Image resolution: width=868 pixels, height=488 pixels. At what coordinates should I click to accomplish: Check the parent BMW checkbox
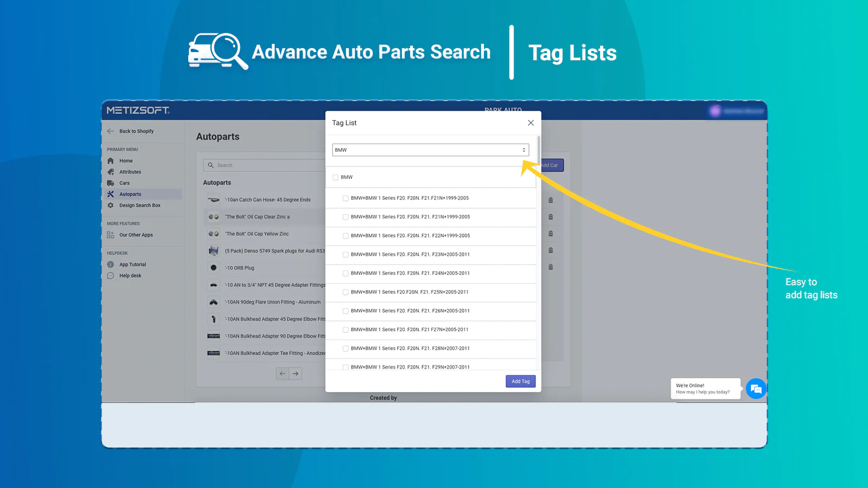[335, 177]
